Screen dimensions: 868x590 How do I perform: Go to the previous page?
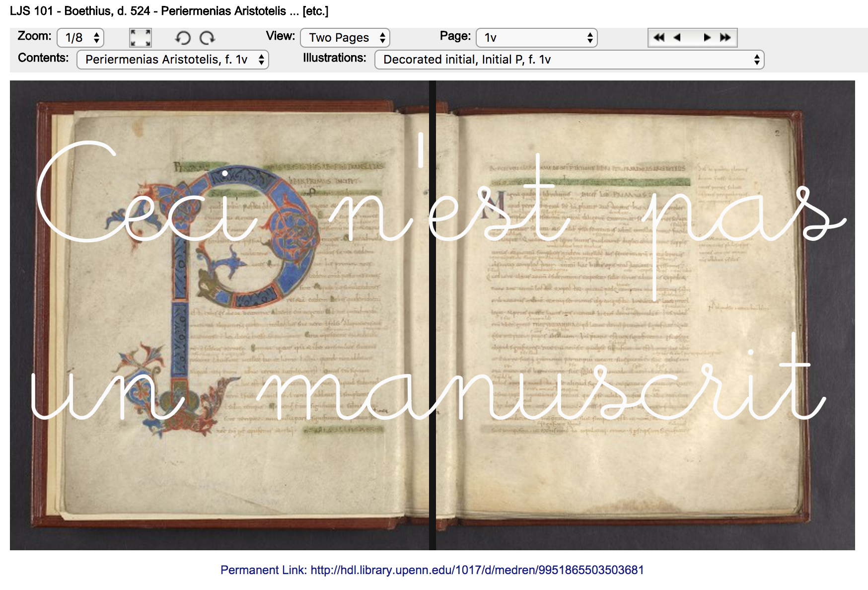pyautogui.click(x=677, y=38)
